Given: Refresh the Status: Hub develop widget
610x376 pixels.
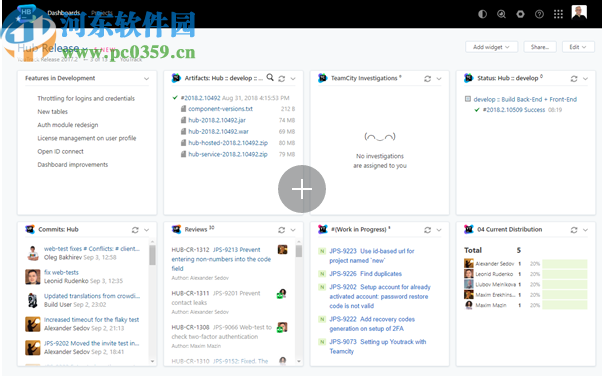Looking at the screenshot, I should pyautogui.click(x=574, y=79).
